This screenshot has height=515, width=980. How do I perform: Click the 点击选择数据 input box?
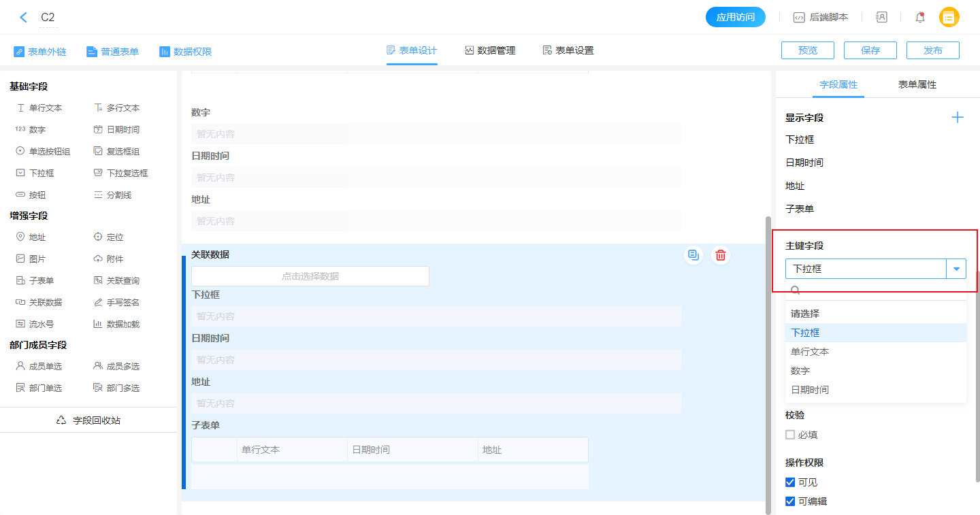coord(310,276)
